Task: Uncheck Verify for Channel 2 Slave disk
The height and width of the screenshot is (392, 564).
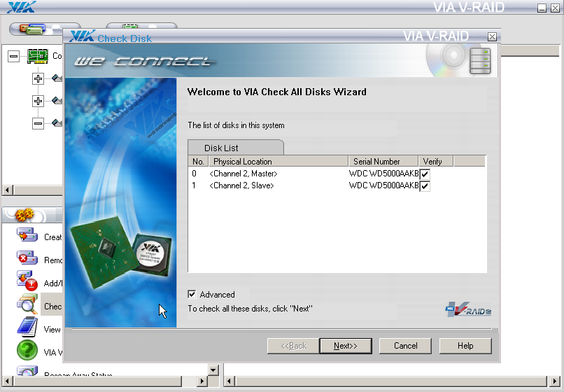Action: click(425, 186)
